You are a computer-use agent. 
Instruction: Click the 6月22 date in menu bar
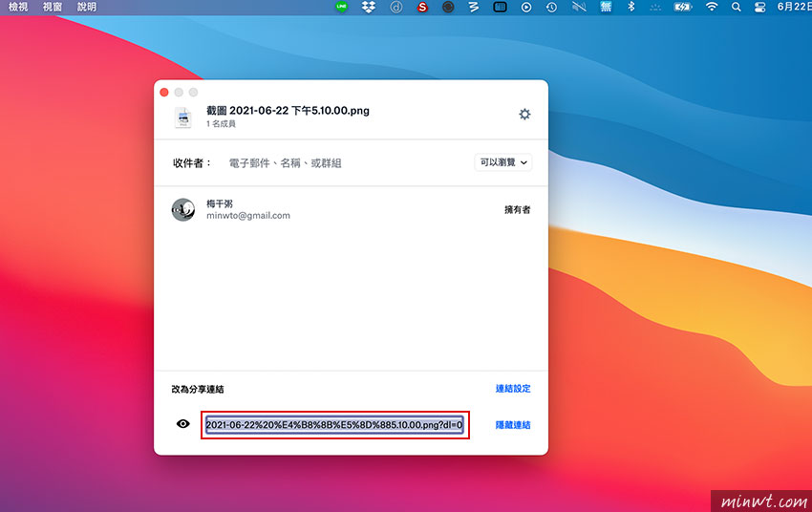794,7
